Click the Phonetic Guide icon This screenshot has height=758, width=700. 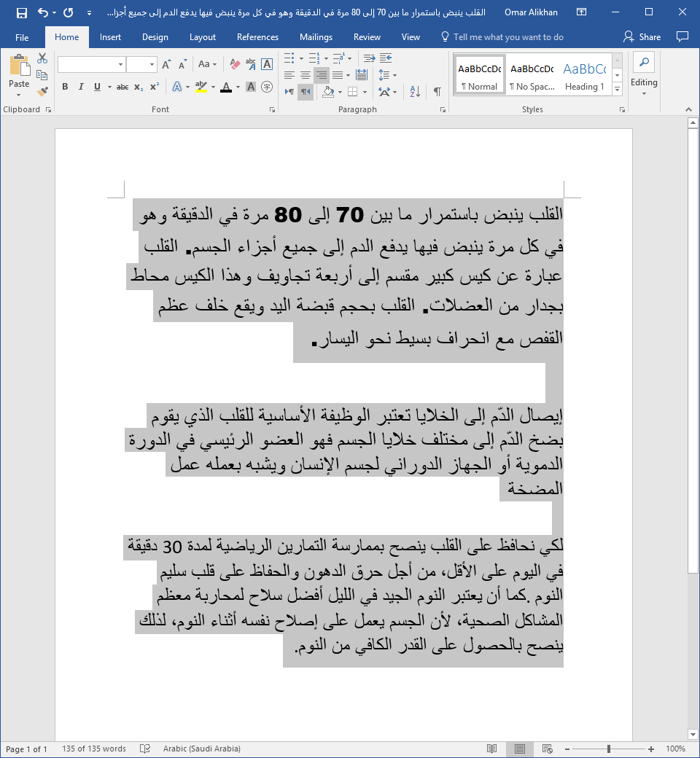click(x=251, y=64)
